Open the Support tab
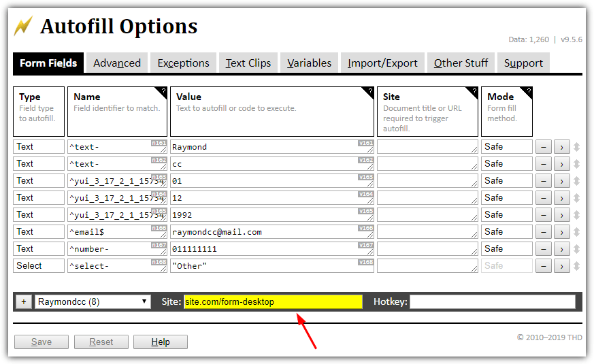This screenshot has height=364, width=594. tap(523, 63)
